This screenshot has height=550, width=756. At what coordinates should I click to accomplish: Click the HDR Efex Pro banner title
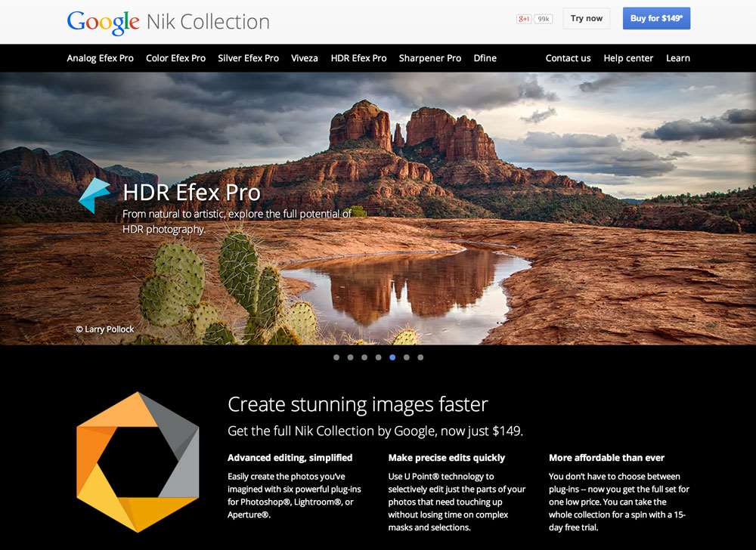[192, 193]
